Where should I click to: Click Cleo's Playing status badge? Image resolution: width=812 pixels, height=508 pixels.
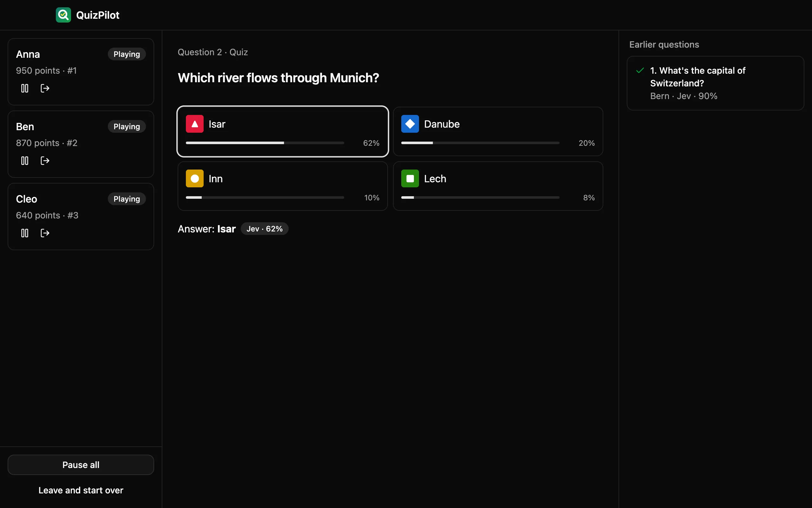[x=127, y=199]
